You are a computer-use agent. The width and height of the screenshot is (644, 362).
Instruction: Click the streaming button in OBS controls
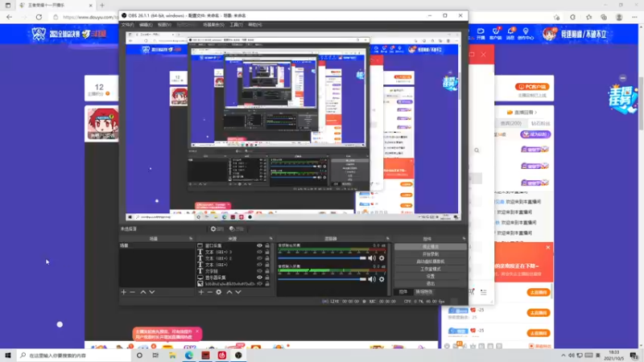(431, 247)
